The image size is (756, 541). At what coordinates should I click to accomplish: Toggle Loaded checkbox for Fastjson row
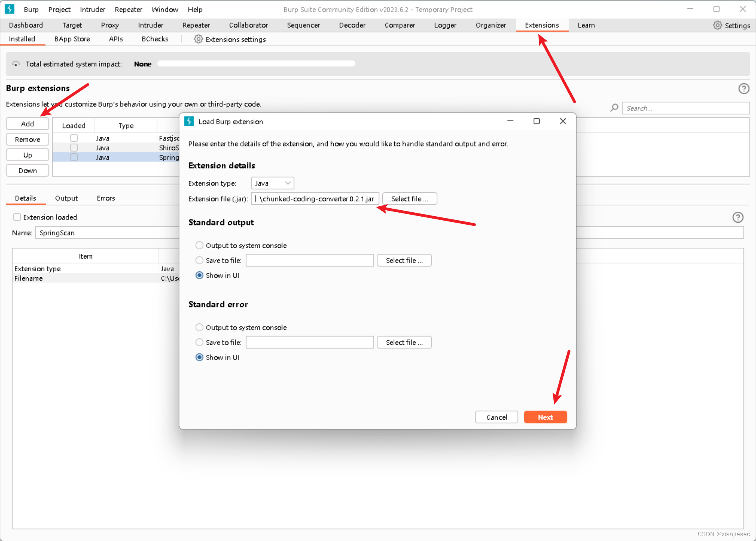(x=74, y=138)
